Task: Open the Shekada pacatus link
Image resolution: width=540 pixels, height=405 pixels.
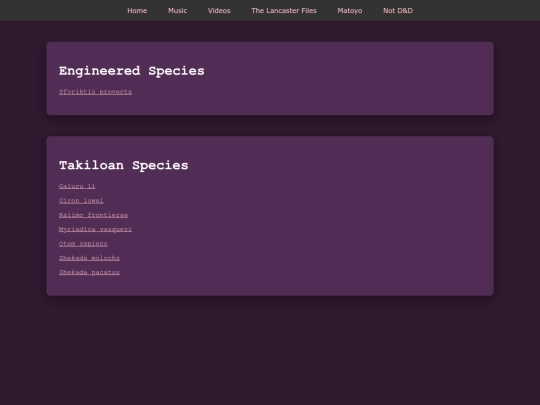Action: [90, 272]
